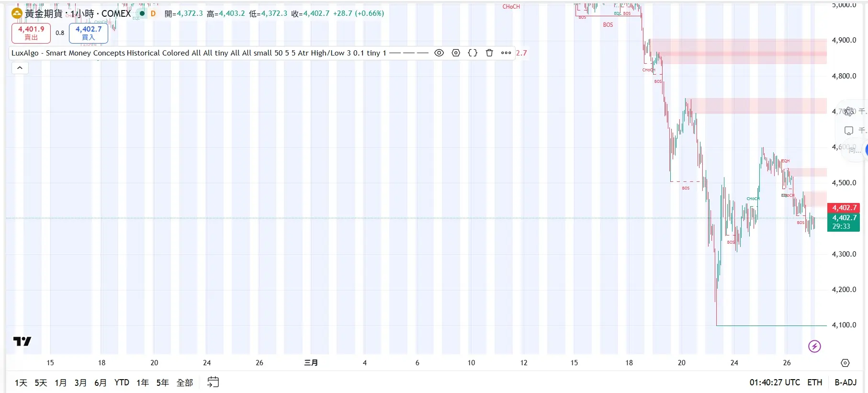Open the UTC timezone menu
The image size is (868, 393).
[774, 382]
